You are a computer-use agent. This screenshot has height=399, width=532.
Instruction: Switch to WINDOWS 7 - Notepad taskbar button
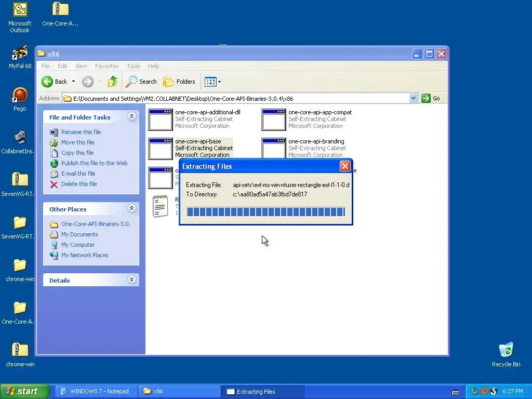(96, 392)
